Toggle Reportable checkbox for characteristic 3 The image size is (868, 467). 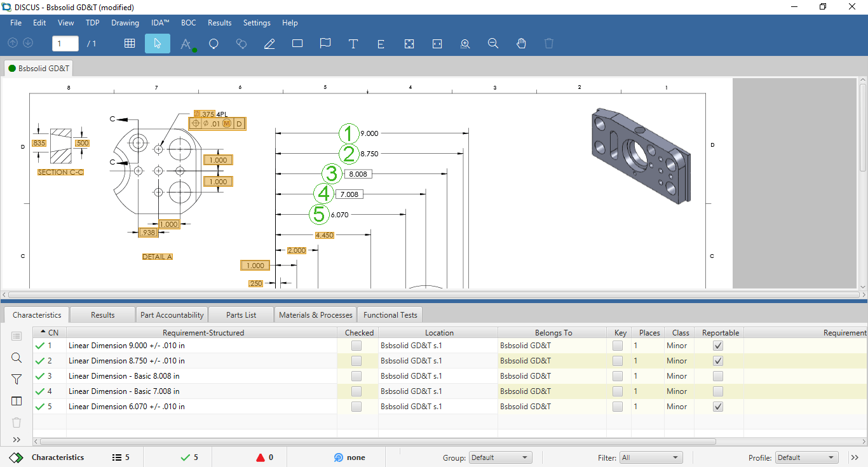pyautogui.click(x=718, y=376)
